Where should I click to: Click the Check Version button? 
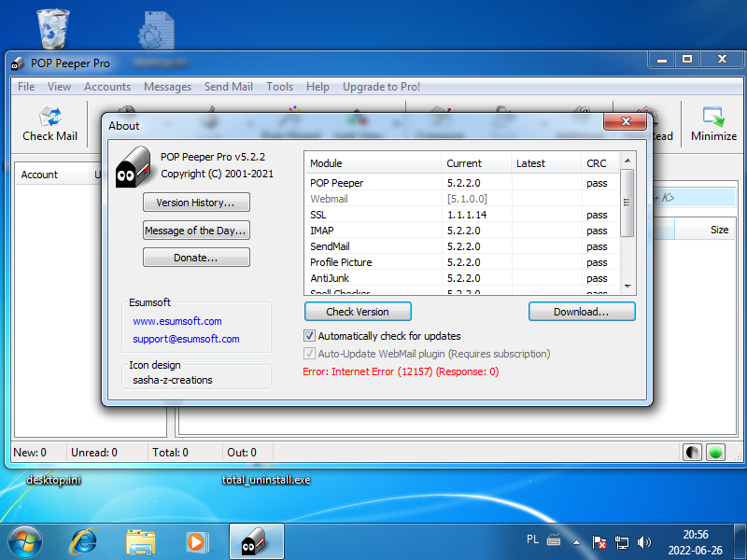[358, 312]
